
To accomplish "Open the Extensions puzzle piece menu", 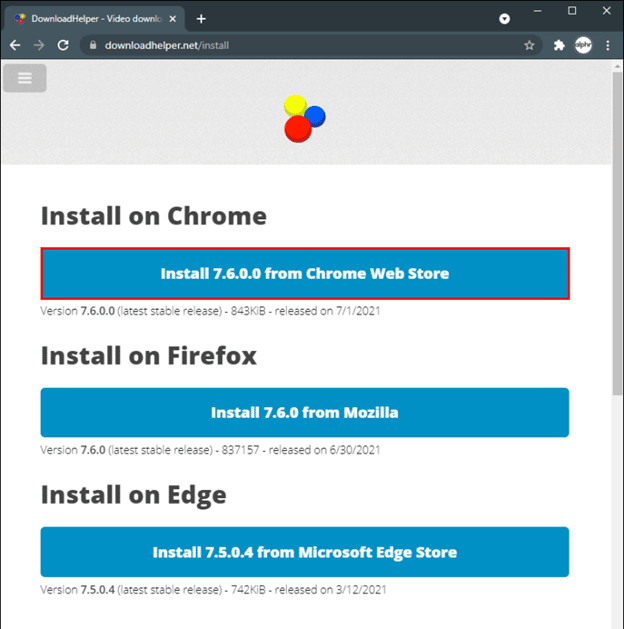I will 559,45.
